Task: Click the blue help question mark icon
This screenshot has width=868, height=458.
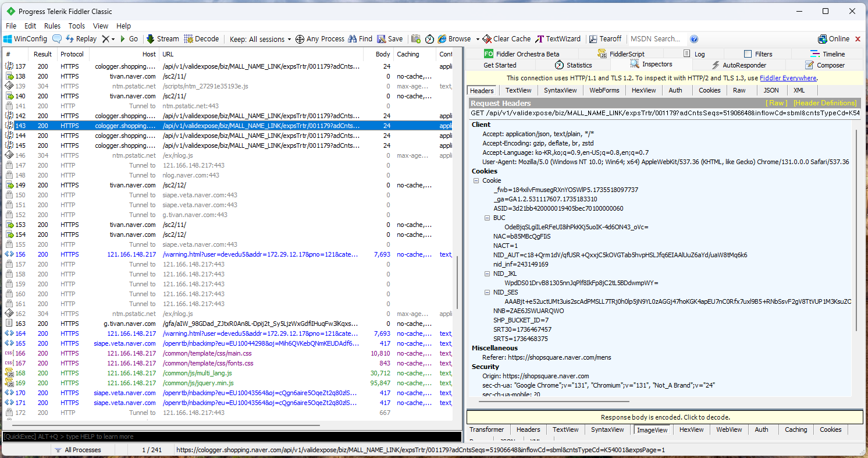Action: 693,39
